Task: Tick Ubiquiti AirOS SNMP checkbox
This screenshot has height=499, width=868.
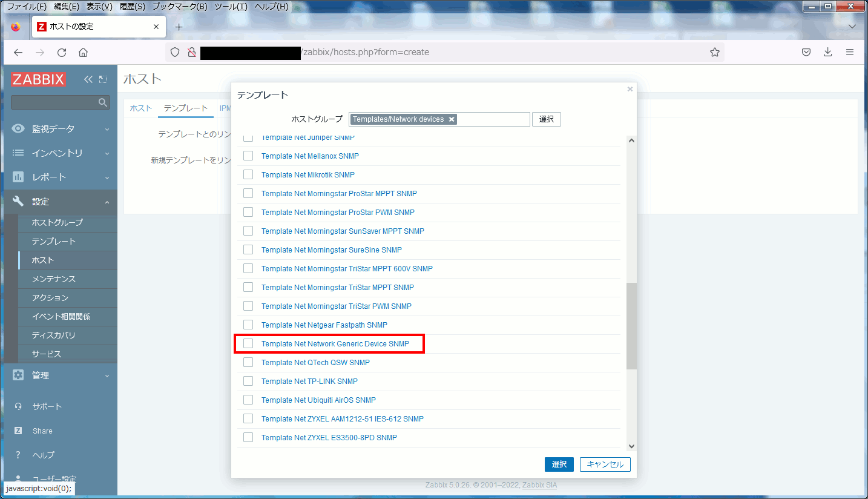Action: coord(248,400)
